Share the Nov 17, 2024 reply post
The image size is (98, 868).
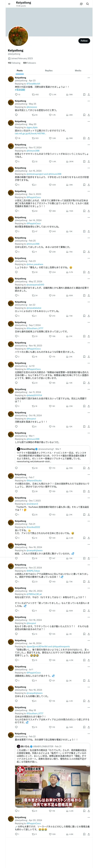(x=89, y=161)
